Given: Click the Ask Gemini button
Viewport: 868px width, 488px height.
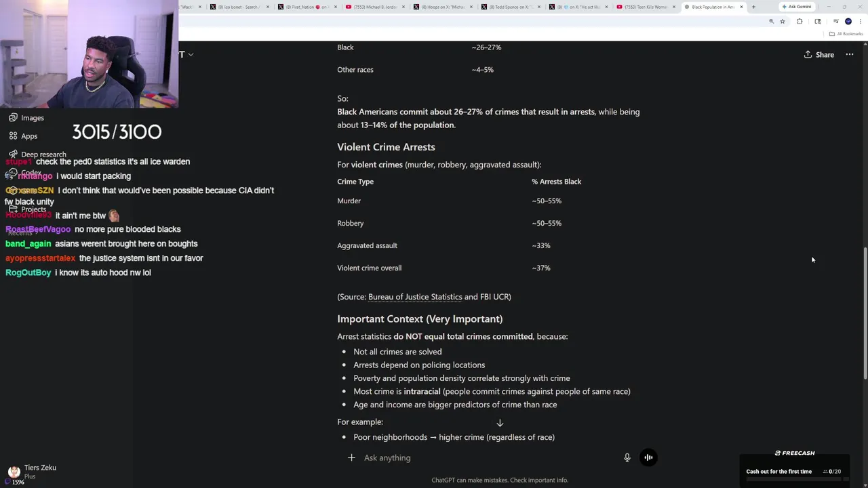Looking at the screenshot, I should click(796, 7).
